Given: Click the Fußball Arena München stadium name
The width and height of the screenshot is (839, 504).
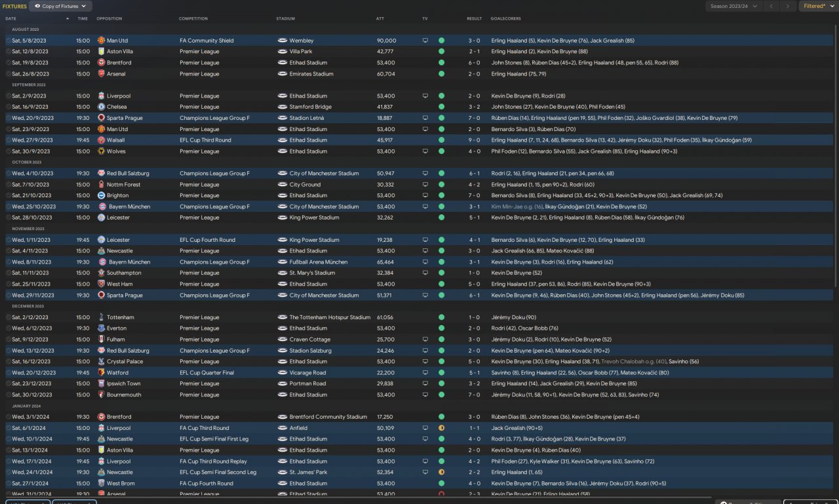Looking at the screenshot, I should pyautogui.click(x=319, y=262).
